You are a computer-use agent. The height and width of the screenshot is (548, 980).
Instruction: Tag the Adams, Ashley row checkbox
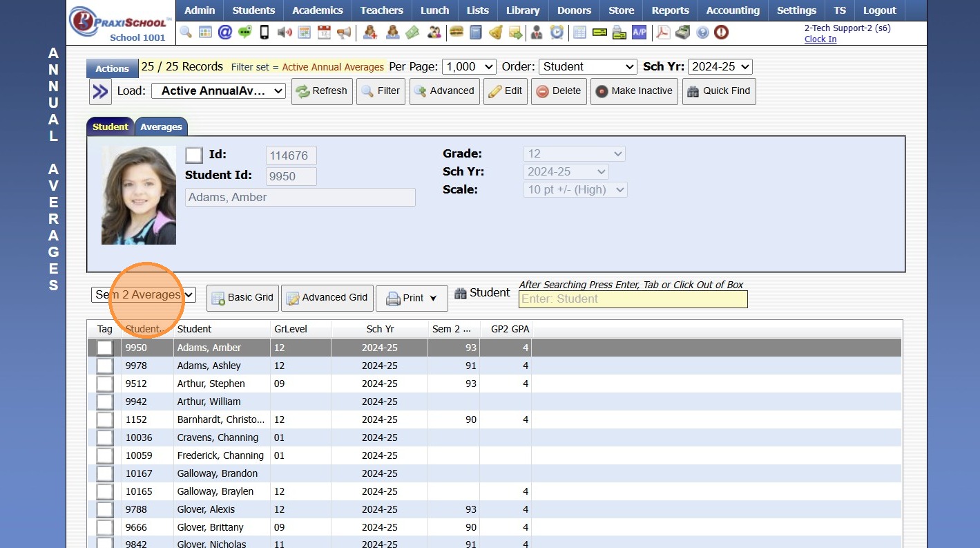tap(104, 366)
